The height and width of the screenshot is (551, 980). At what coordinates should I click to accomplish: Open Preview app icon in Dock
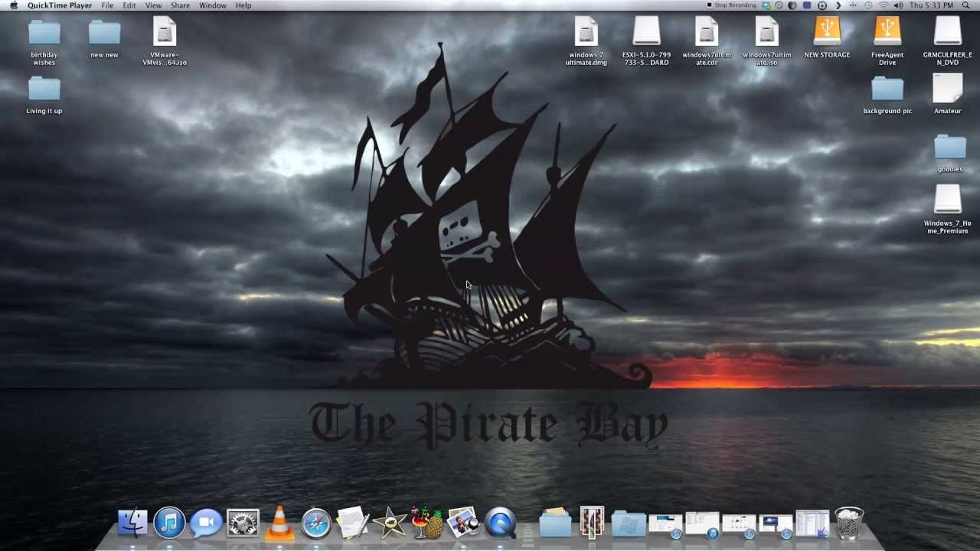(463, 523)
